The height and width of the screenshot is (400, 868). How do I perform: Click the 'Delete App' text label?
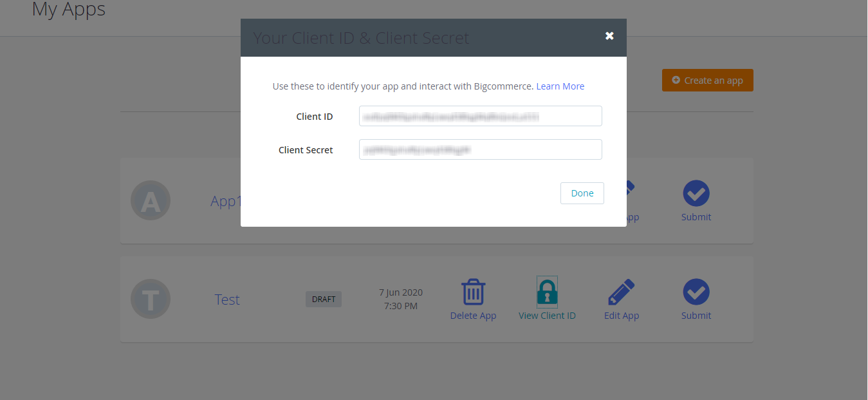pyautogui.click(x=473, y=316)
